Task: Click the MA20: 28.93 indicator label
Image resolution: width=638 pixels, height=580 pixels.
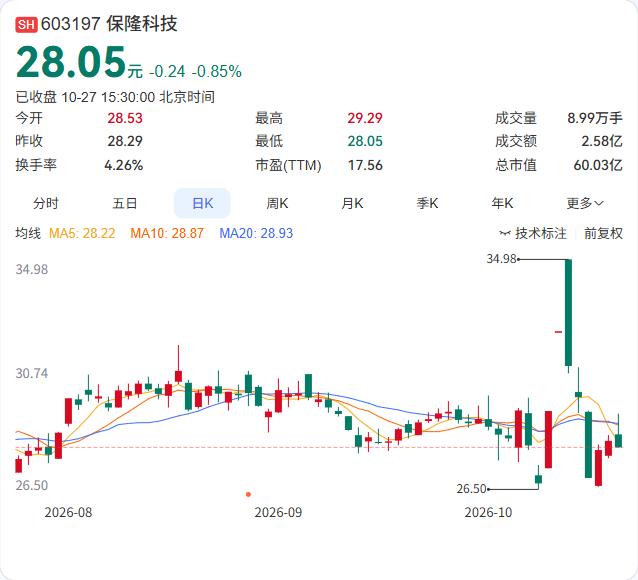Action: 256,234
